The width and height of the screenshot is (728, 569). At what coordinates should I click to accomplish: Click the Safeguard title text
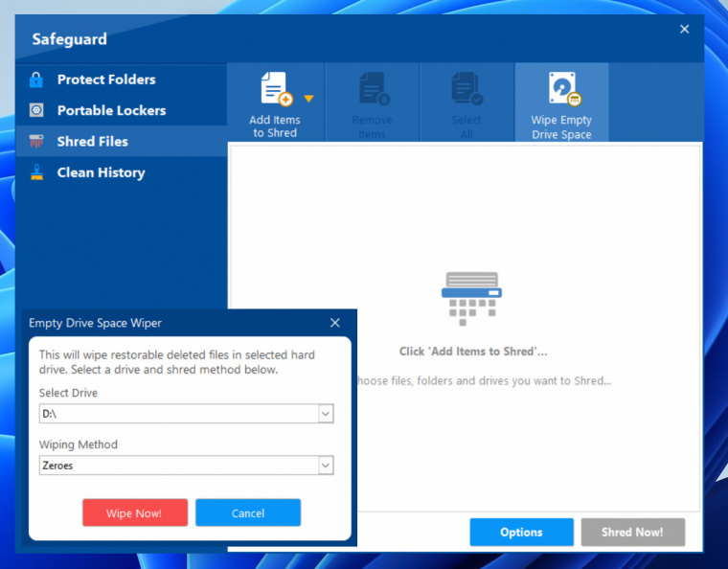[70, 39]
